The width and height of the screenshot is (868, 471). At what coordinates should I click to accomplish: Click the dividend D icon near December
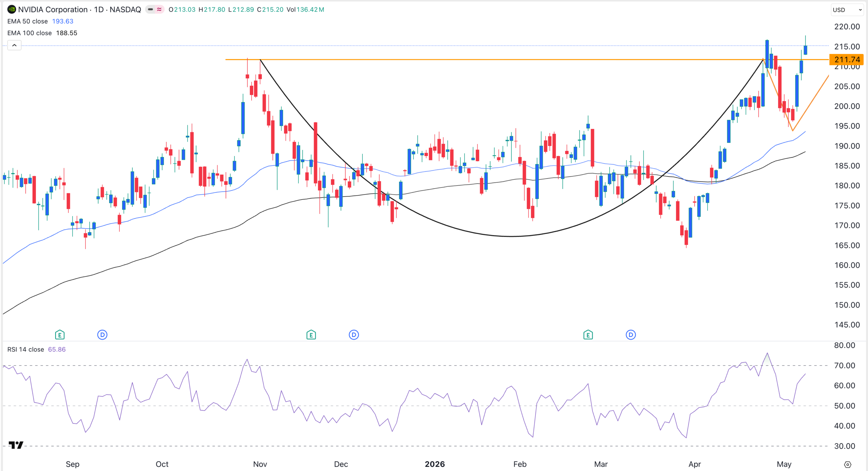[354, 335]
